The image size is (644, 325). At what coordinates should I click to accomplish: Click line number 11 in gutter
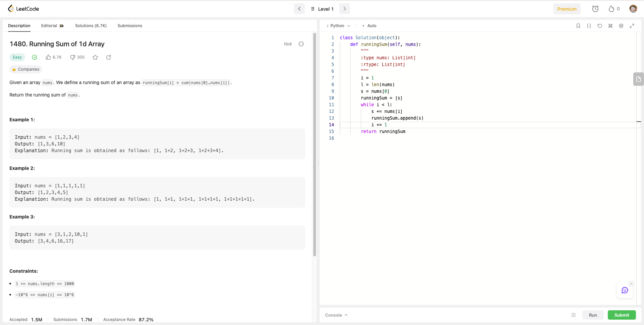(x=331, y=105)
